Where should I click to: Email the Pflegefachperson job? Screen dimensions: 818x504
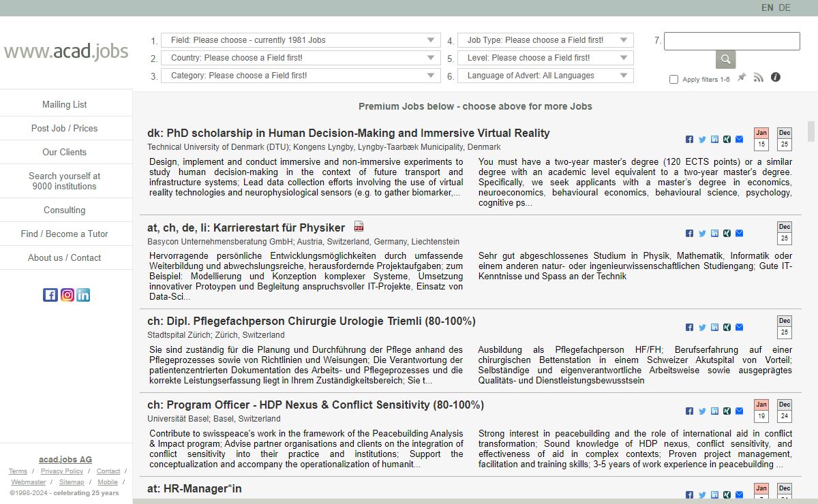(739, 327)
